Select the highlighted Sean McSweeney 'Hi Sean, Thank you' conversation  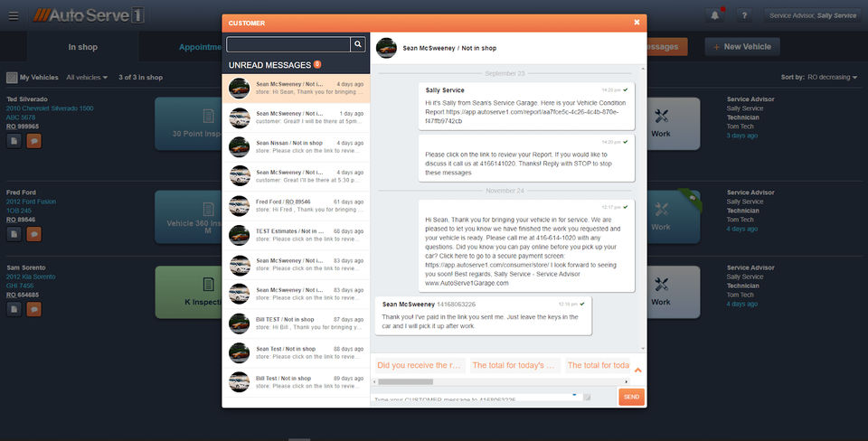click(x=297, y=88)
